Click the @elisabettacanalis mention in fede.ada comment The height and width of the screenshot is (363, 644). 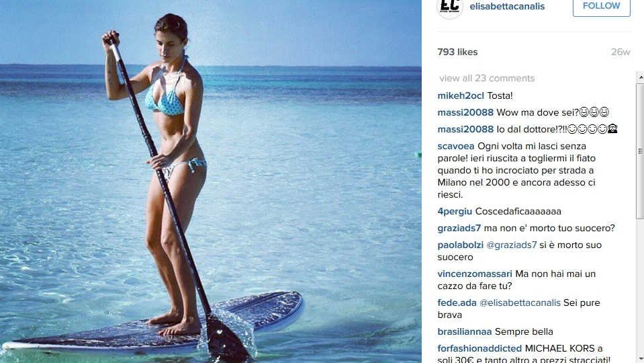coord(520,303)
